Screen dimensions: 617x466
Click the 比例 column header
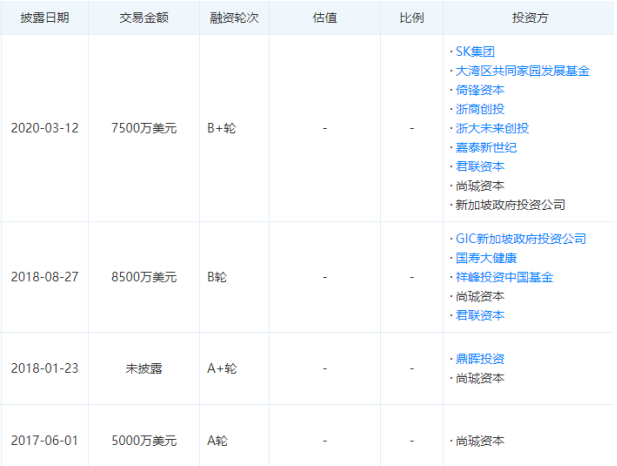pos(412,18)
